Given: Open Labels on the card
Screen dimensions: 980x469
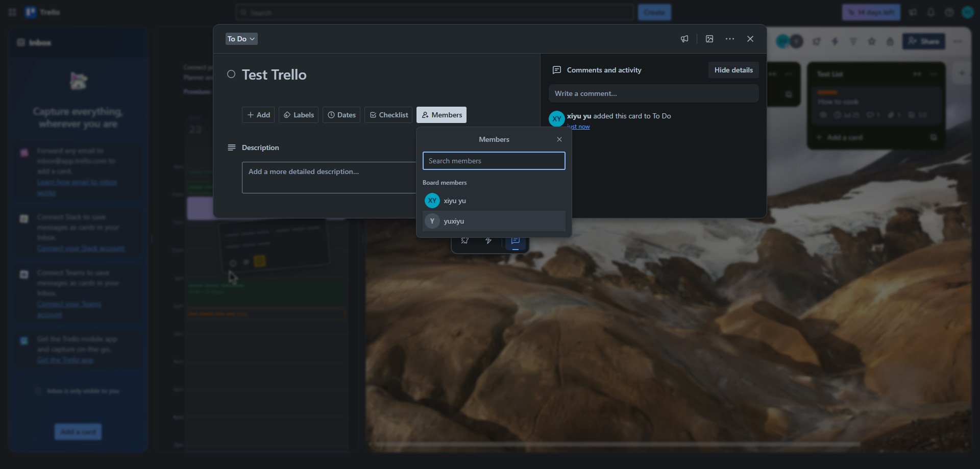Looking at the screenshot, I should point(299,115).
